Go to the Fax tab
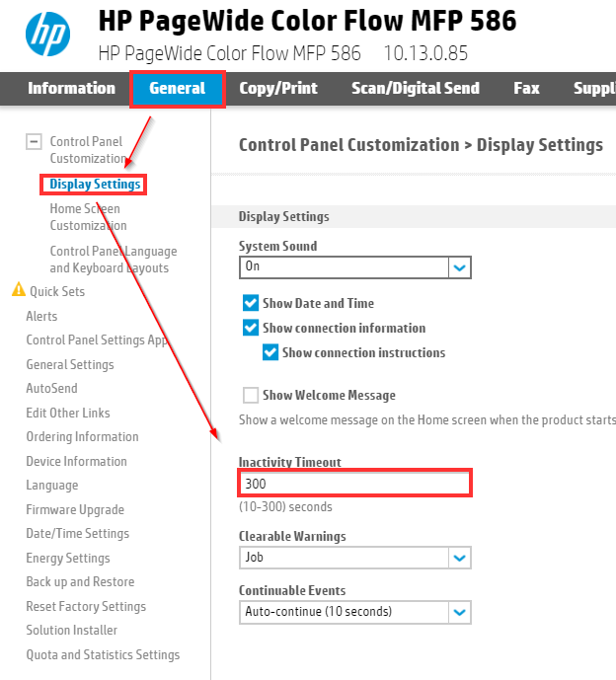This screenshot has width=616, height=680. [526, 88]
